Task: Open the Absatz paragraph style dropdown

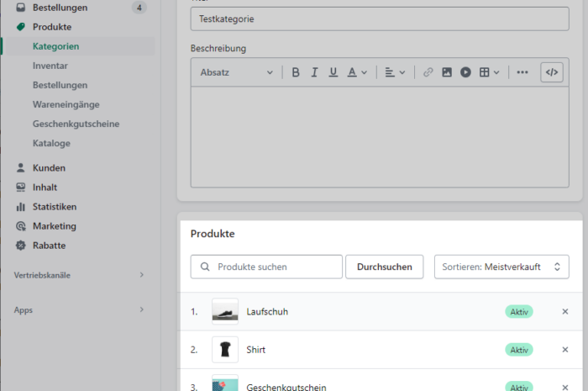Action: point(236,72)
